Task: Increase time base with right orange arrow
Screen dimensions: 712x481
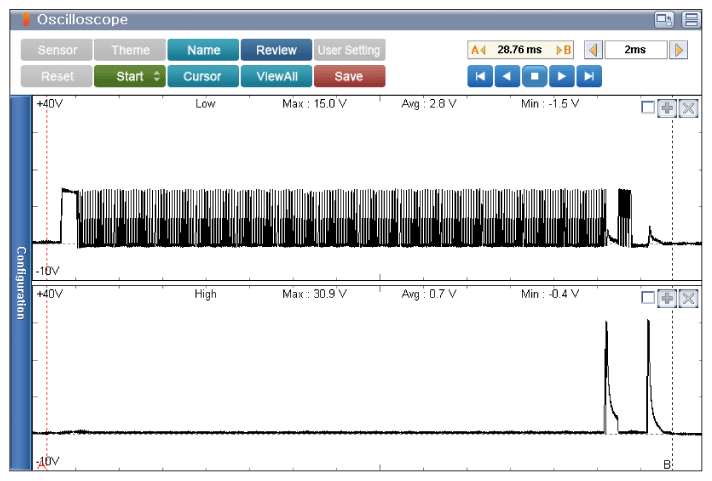Action: pos(679,50)
